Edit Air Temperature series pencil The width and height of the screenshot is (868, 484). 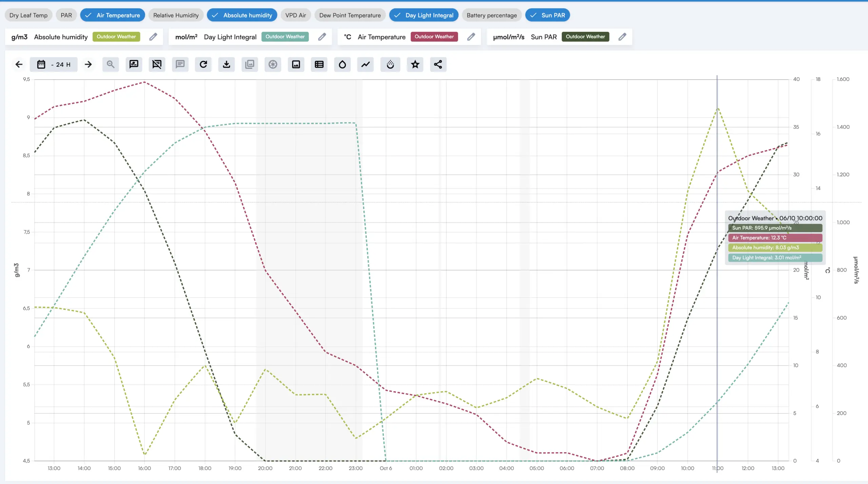[471, 37]
